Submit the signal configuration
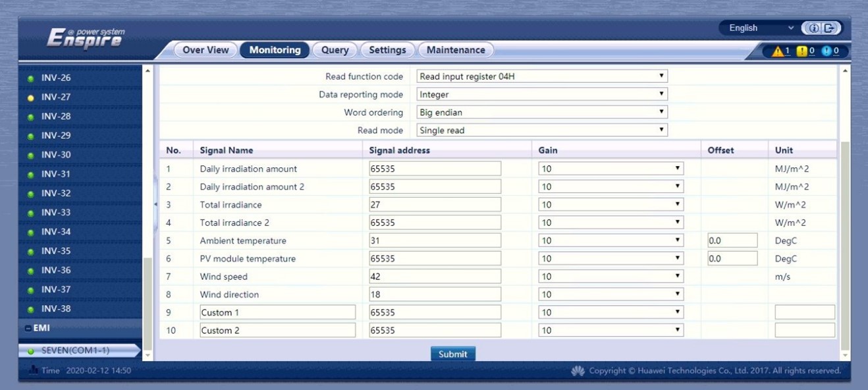Screen dimensions: 868x390 click(453, 354)
